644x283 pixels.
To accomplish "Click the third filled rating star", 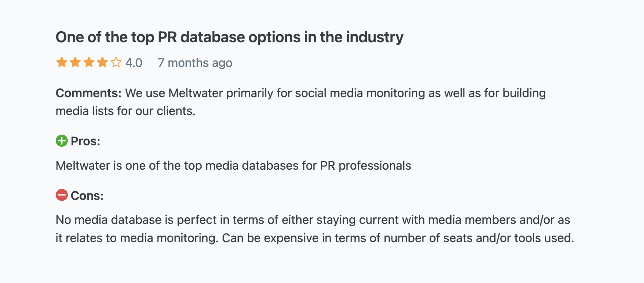I will coord(89,63).
